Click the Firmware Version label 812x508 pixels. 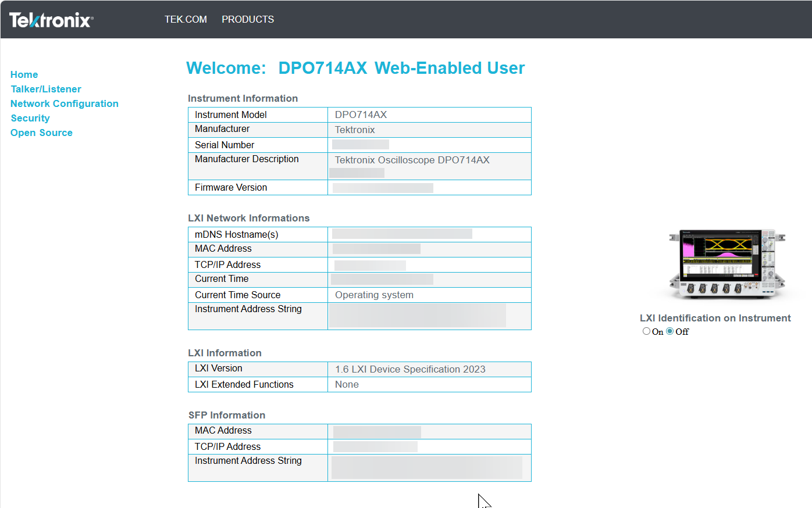point(231,187)
